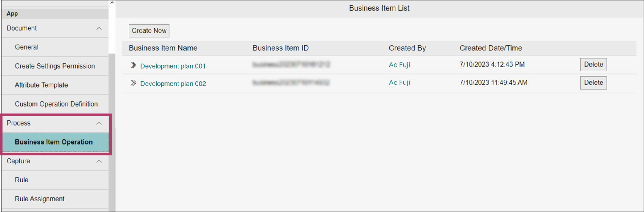This screenshot has width=644, height=212.
Task: Click the Create New button
Action: pos(149,31)
